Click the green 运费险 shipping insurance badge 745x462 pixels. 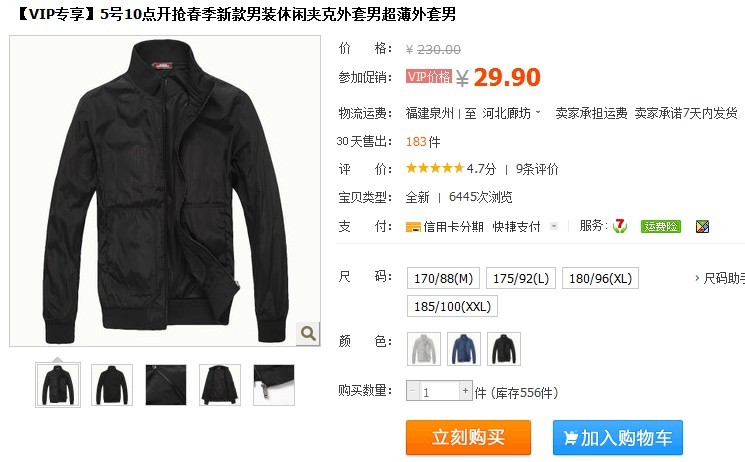[660, 226]
